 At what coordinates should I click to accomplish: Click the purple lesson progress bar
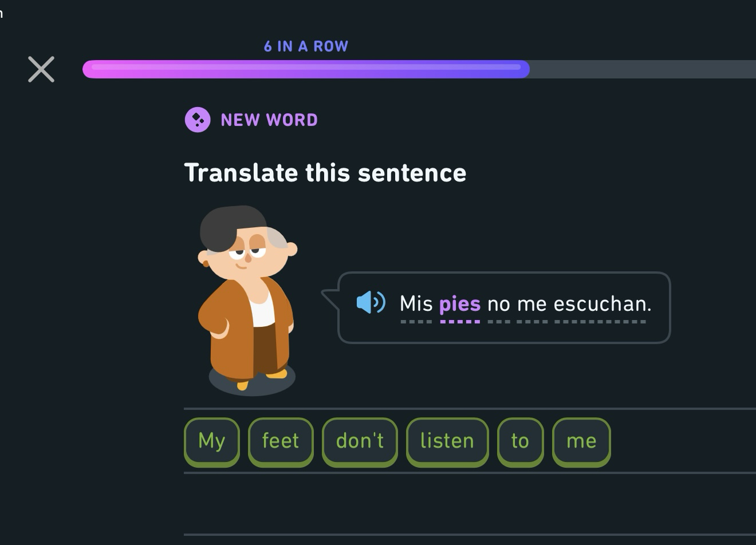coord(306,69)
